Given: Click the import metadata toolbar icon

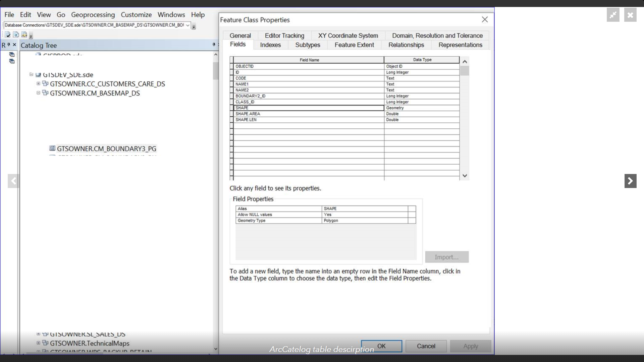Looking at the screenshot, I should coord(16,35).
